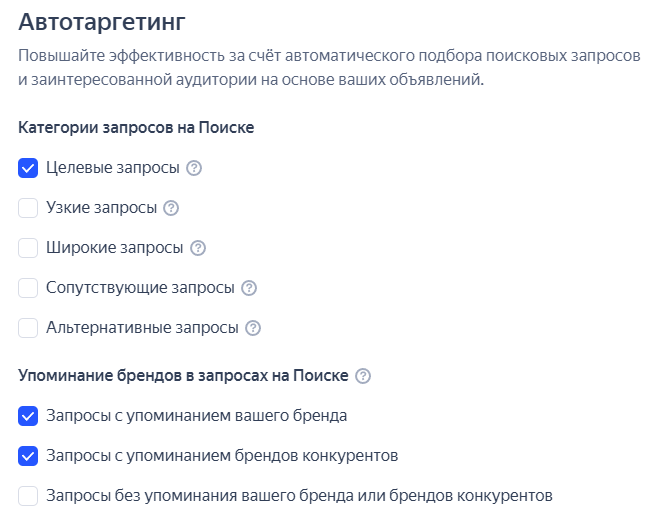The height and width of the screenshot is (524, 656).
Task: Enable checkbox for Запросы без упоминания брендов
Action: [28, 496]
